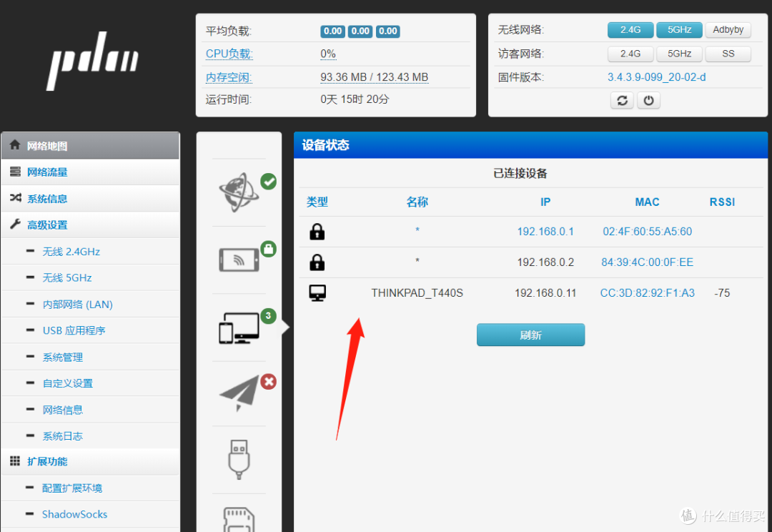
Task: Click IP address 192.168.0.1
Action: pyautogui.click(x=545, y=232)
